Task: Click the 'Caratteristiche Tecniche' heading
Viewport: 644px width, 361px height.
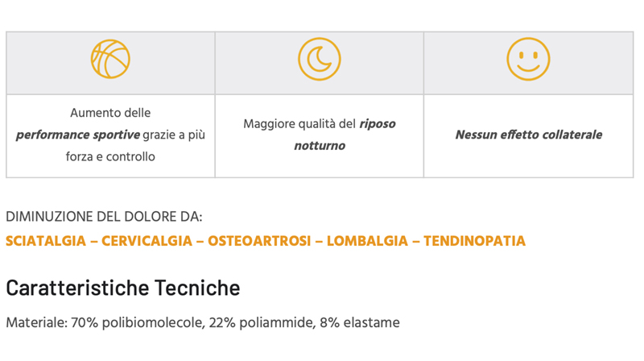Action: coord(122,288)
